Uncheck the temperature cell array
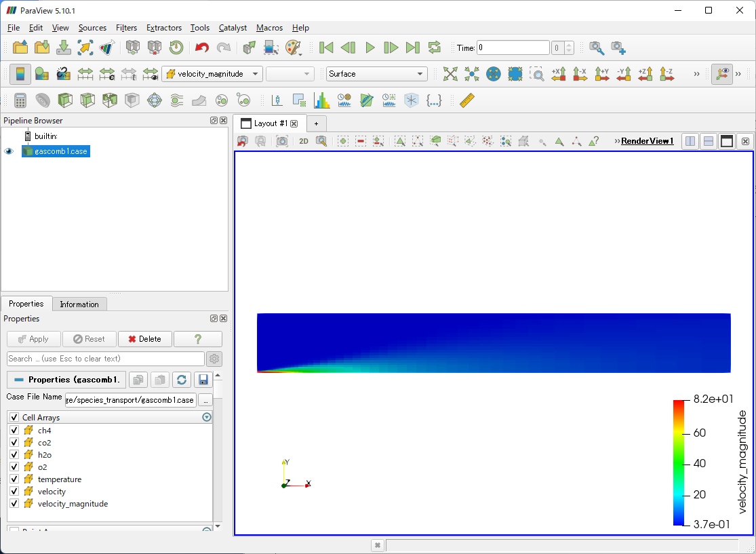This screenshot has height=554, width=756. (14, 479)
